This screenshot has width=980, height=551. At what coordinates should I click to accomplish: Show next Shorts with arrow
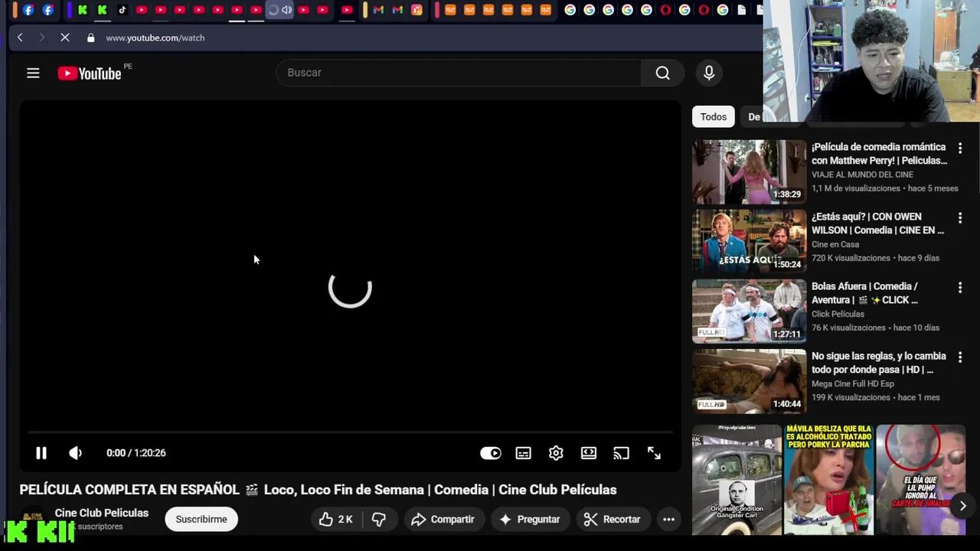962,506
